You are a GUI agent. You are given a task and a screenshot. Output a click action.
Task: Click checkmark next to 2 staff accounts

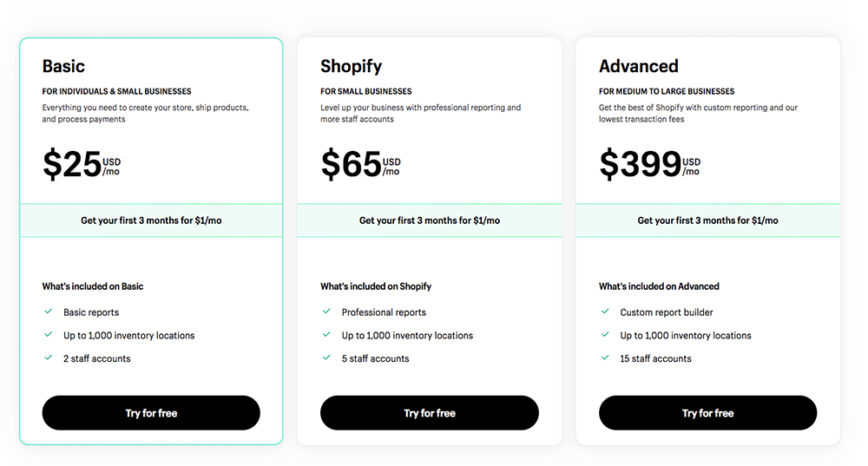[48, 358]
